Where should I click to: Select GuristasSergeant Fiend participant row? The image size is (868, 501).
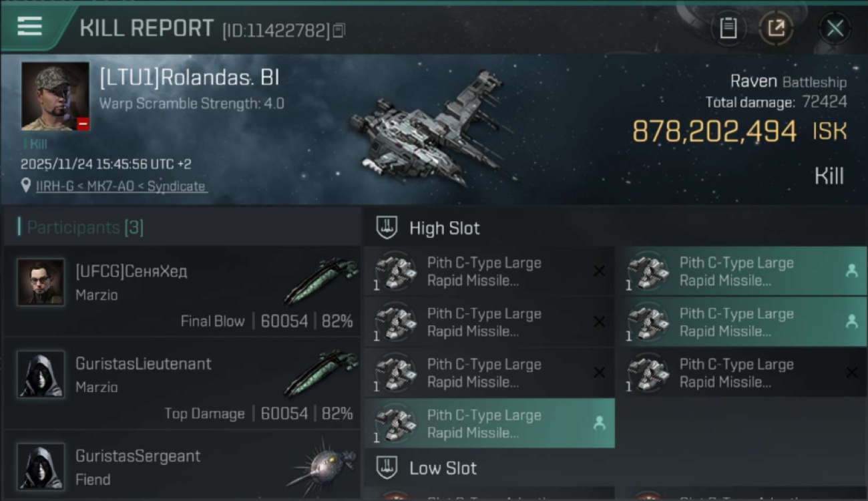(182, 468)
